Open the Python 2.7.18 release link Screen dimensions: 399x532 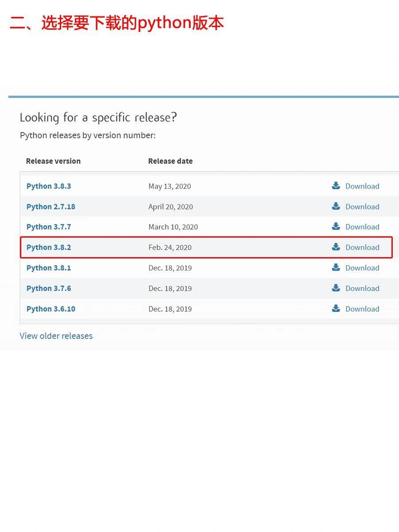(x=51, y=207)
